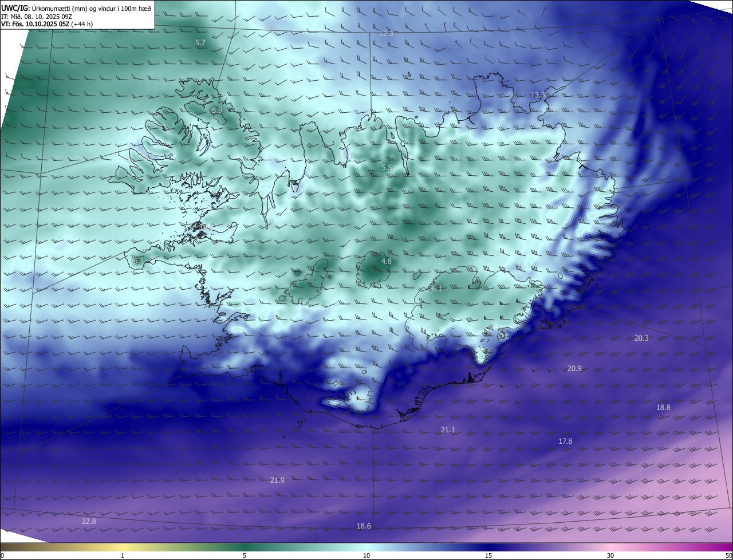Viewport: 733px width, 560px height.
Task: Click the 18.6 precipitation value
Action: point(364,526)
